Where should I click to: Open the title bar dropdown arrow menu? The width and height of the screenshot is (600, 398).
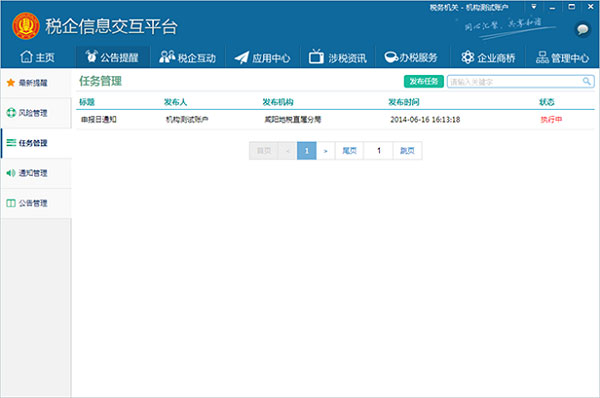533,7
